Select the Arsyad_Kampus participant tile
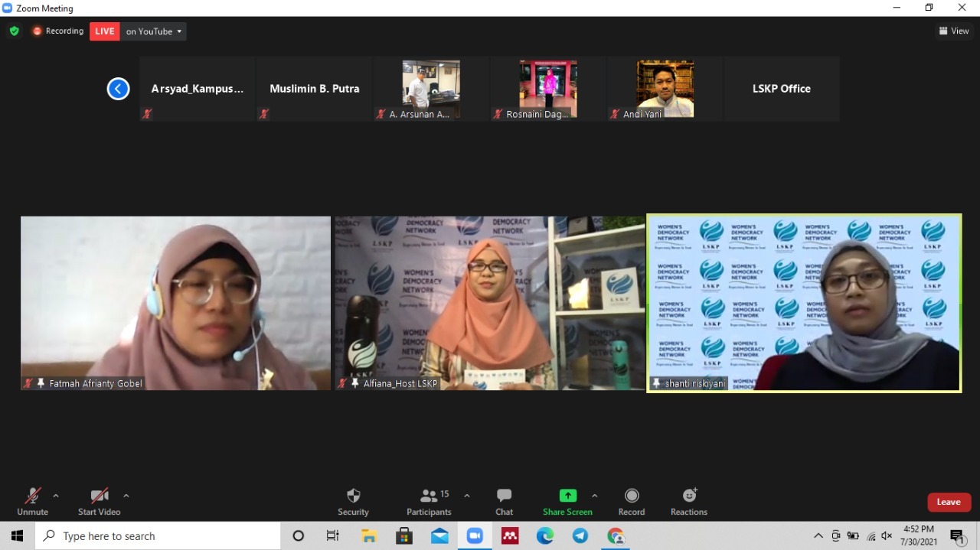 point(198,89)
